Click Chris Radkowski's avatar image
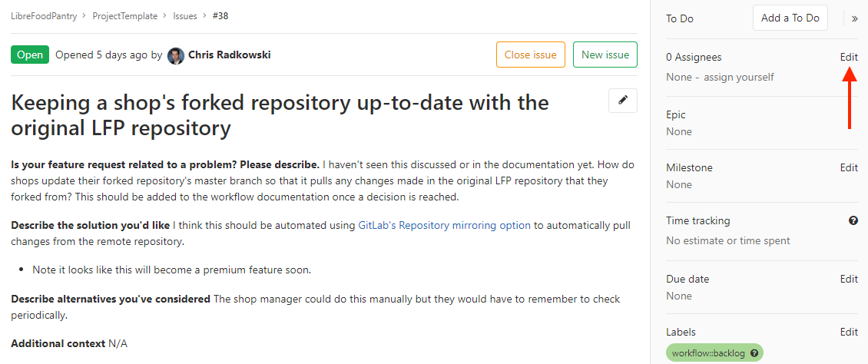Image resolution: width=868 pixels, height=364 pixels. coord(175,55)
